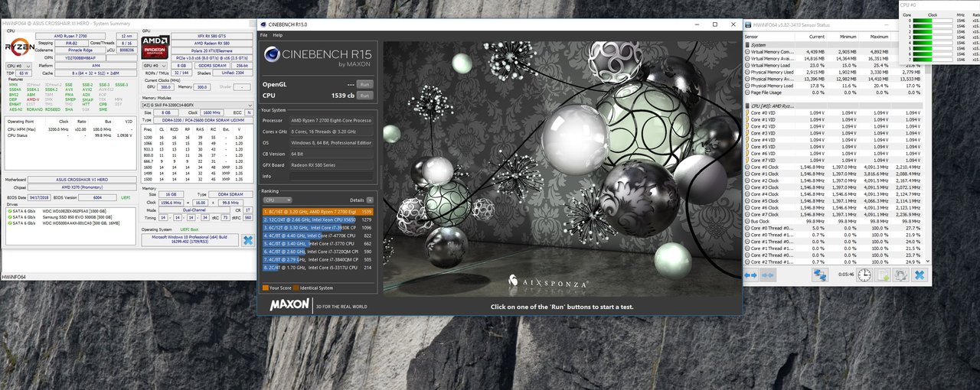This screenshot has height=390, width=980.
Task: Click the Ryzen logo in HWiNFO summary
Action: pos(18,47)
